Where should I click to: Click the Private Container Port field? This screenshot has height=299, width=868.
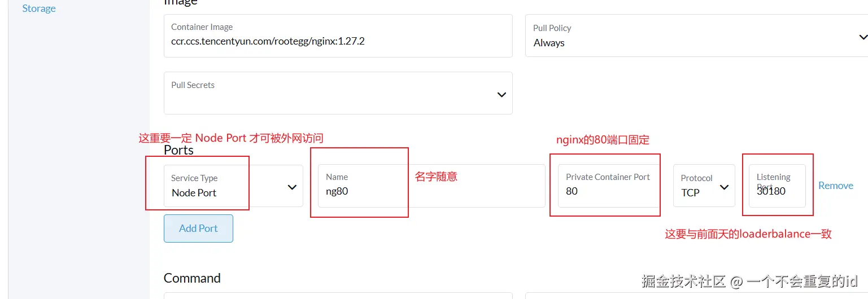click(x=608, y=191)
